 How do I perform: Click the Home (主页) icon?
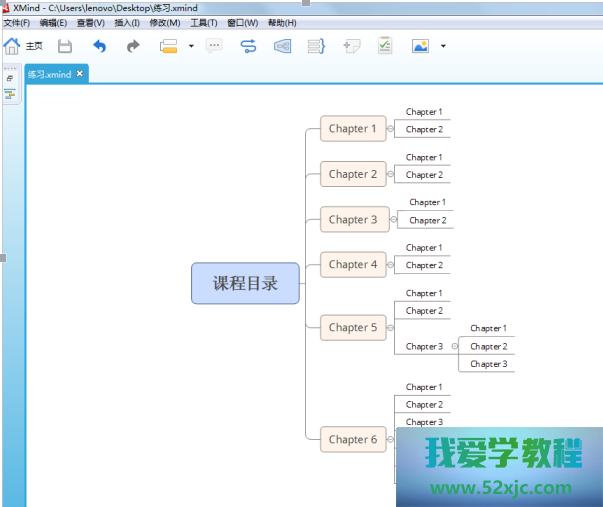pyautogui.click(x=12, y=46)
